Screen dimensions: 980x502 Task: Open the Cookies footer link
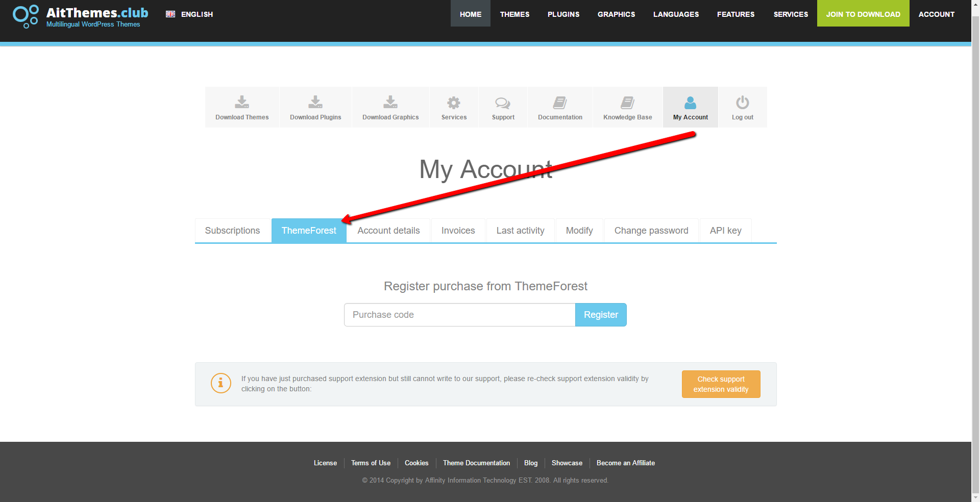[x=416, y=463]
